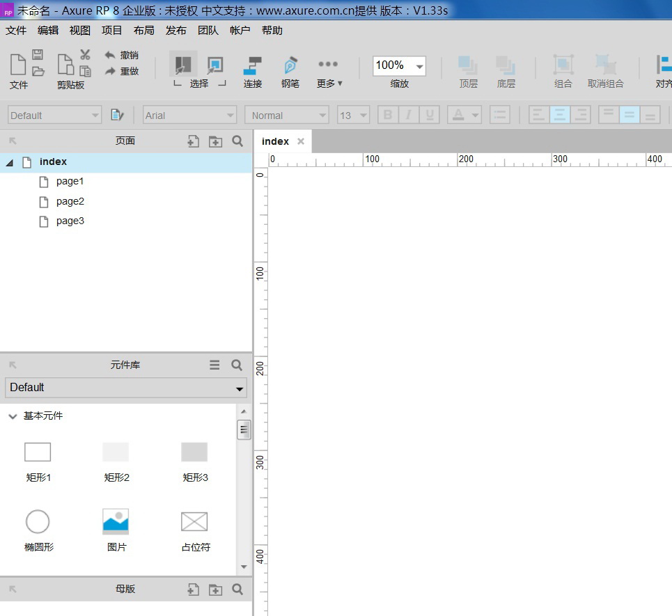The width and height of the screenshot is (672, 616).
Task: Toggle Italic text formatting
Action: (x=409, y=116)
